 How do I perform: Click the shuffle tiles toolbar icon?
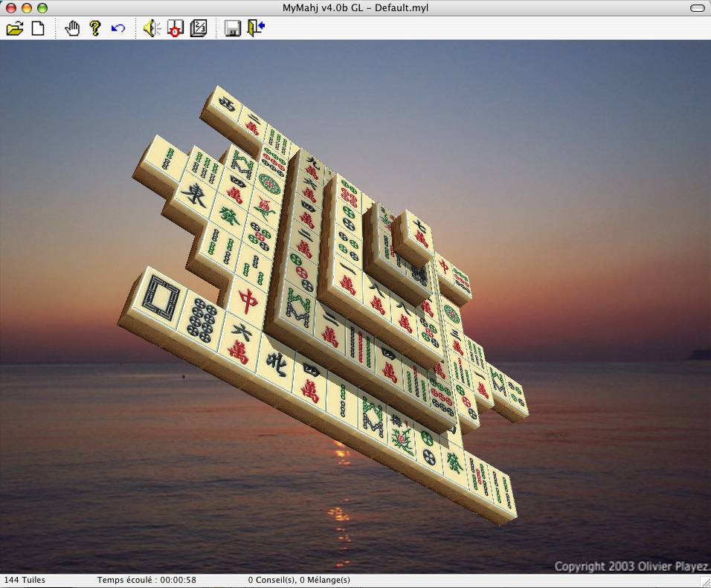click(x=175, y=28)
